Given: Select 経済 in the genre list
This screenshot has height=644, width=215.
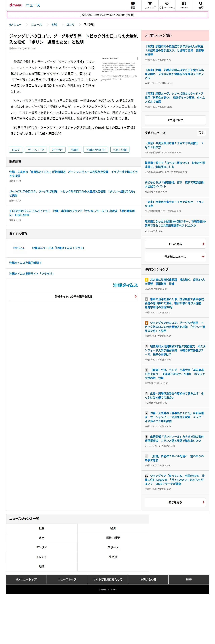Looking at the screenshot, I should [x=113, y=528].
